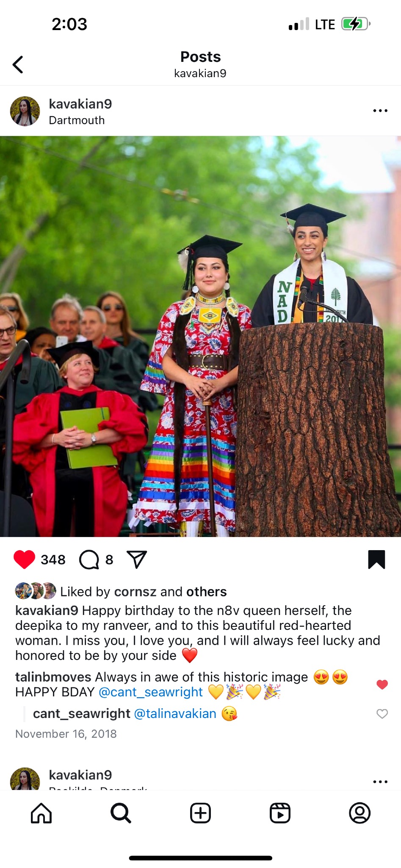View the list of likes via "others"
401x868 pixels.
click(206, 592)
